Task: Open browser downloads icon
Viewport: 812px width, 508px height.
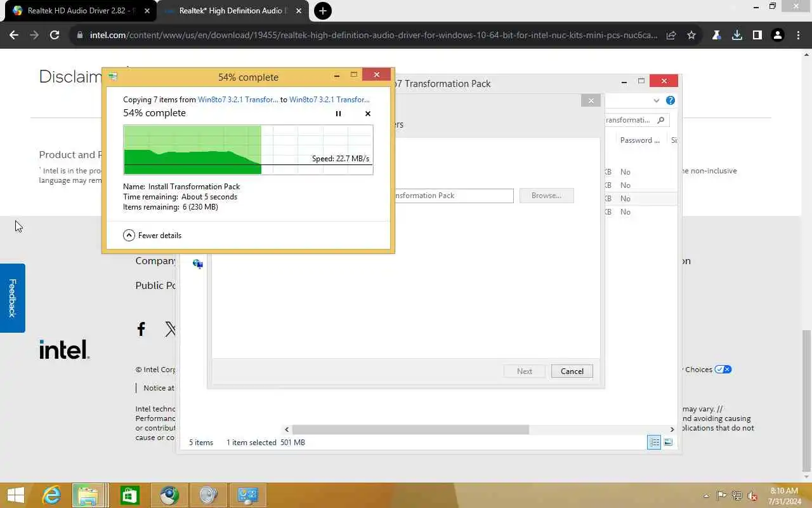Action: tap(737, 36)
